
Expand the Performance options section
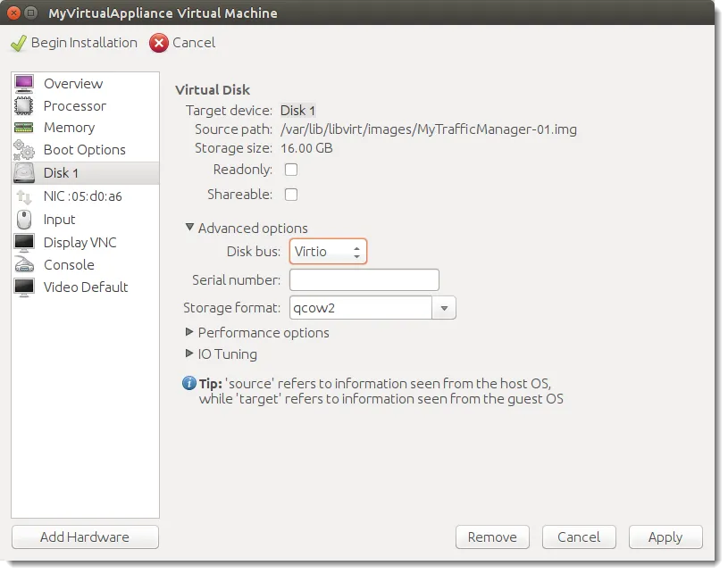(x=189, y=332)
